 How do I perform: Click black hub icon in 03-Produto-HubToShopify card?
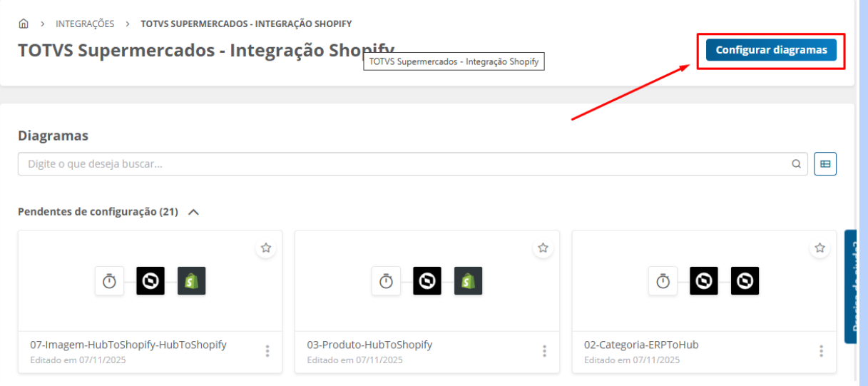427,281
